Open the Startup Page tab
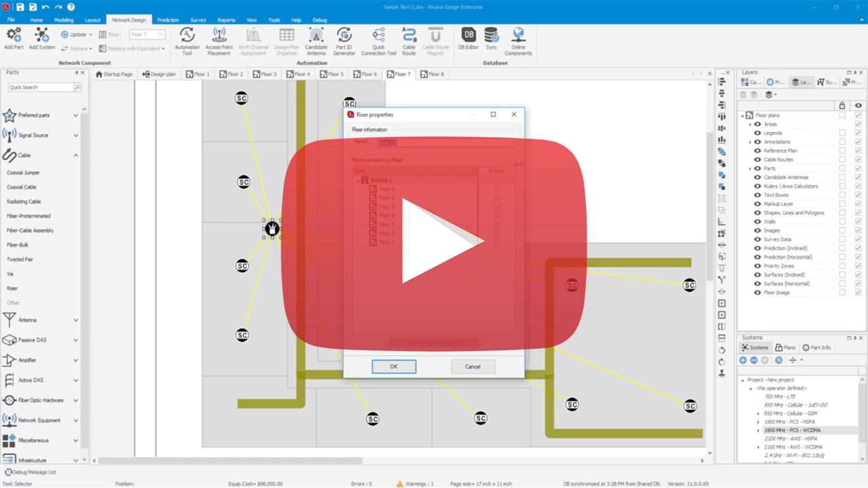The image size is (868, 488). pyautogui.click(x=114, y=74)
